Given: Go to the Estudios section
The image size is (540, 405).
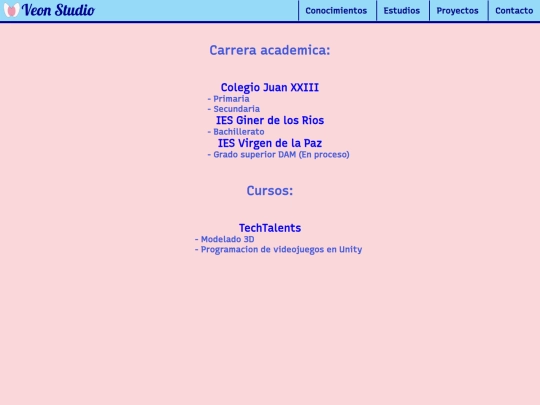Looking at the screenshot, I should tap(402, 11).
